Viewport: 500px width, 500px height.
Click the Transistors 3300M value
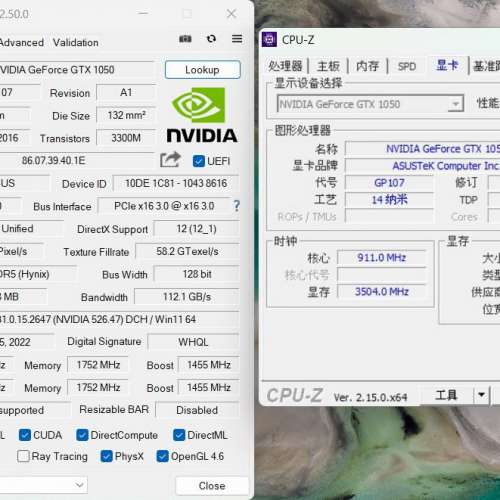click(126, 138)
